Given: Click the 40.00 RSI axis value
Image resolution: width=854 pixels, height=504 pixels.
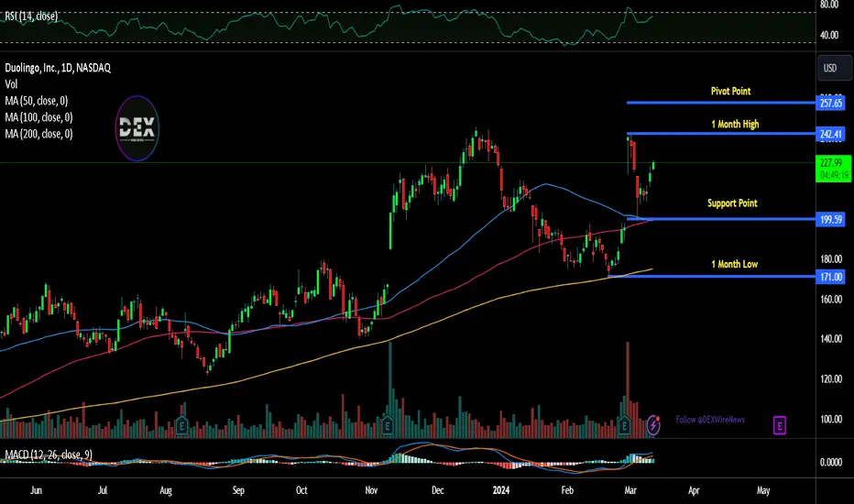Looking at the screenshot, I should [x=829, y=36].
